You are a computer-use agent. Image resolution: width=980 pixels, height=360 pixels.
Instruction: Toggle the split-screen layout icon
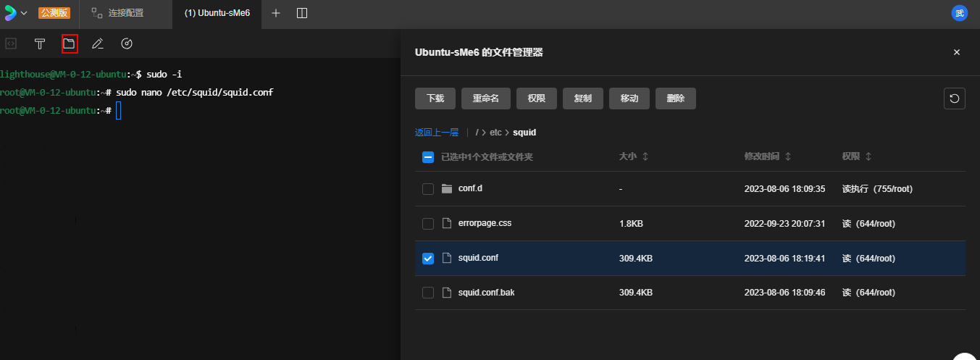(302, 13)
